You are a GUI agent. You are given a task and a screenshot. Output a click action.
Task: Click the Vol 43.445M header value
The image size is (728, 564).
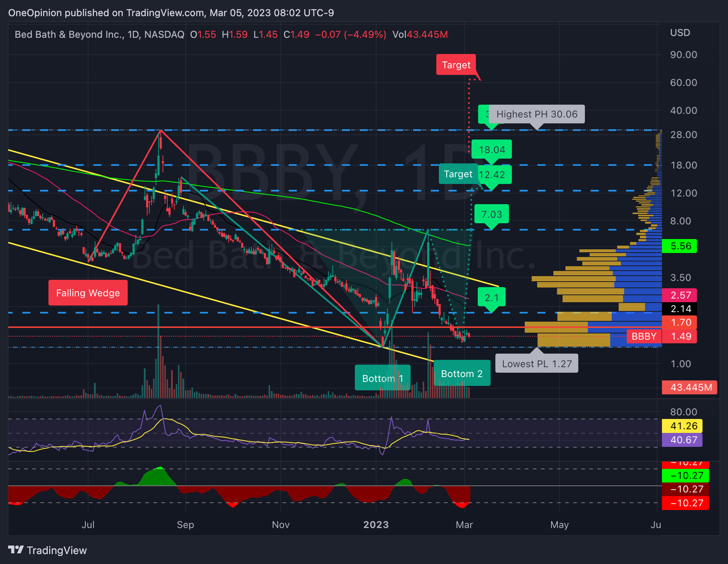pyautogui.click(x=420, y=35)
